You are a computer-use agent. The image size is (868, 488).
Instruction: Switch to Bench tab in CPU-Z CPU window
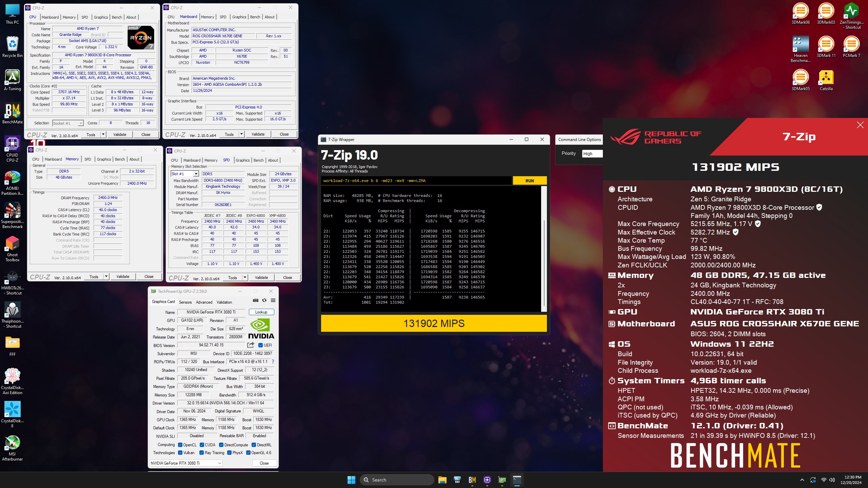click(x=117, y=17)
